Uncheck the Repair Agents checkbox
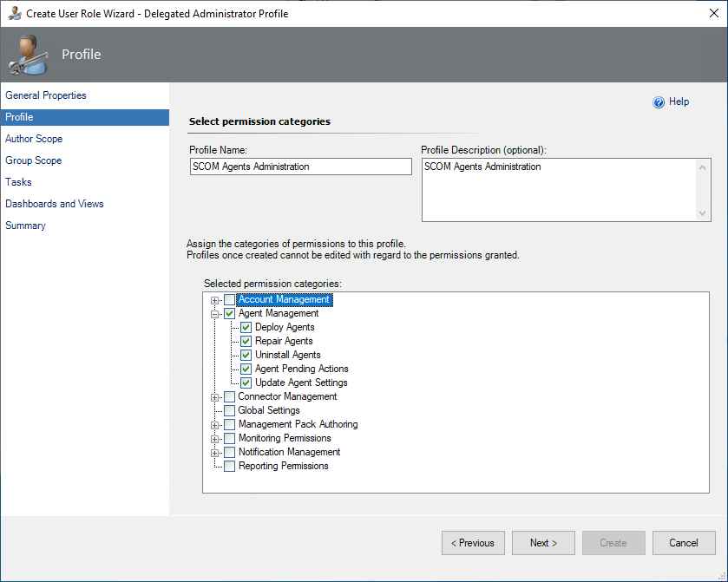Viewport: 728px width, 582px height. (x=246, y=342)
